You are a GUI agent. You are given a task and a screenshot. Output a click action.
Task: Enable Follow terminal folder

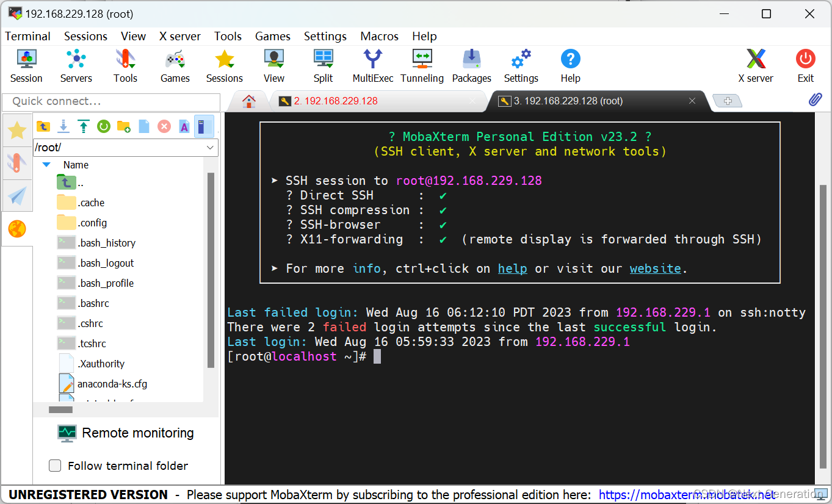click(55, 466)
